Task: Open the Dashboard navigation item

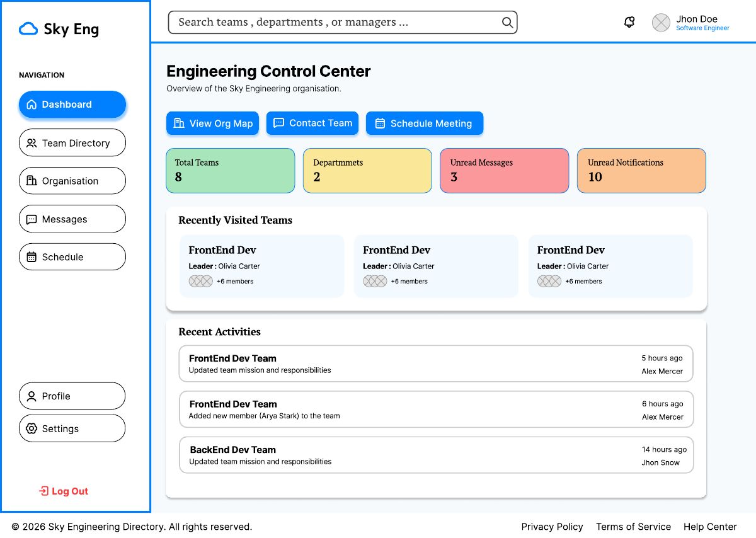Action: click(x=72, y=105)
